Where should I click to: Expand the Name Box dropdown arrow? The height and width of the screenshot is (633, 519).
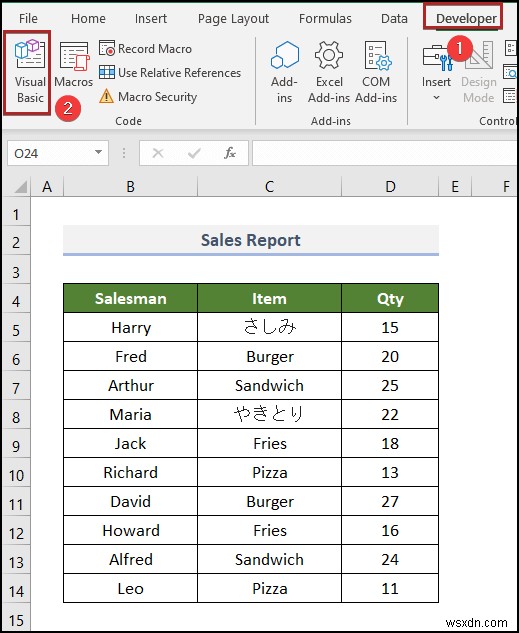coord(98,153)
